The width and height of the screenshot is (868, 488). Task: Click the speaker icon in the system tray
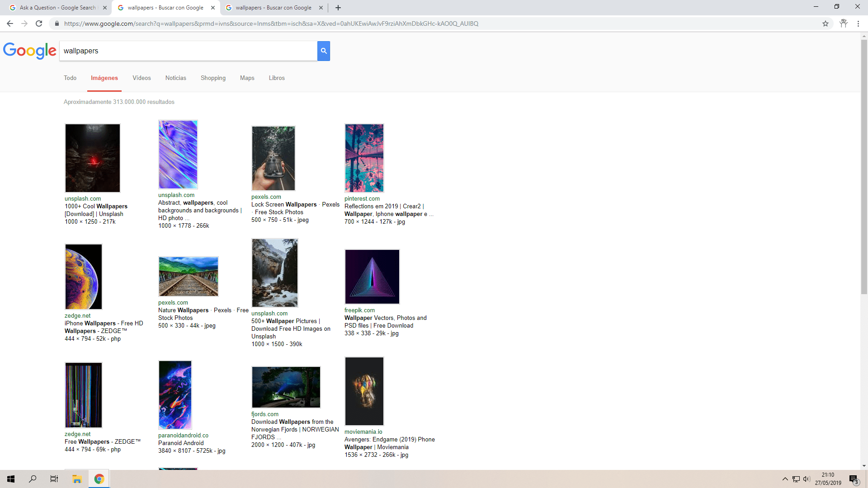tap(807, 479)
